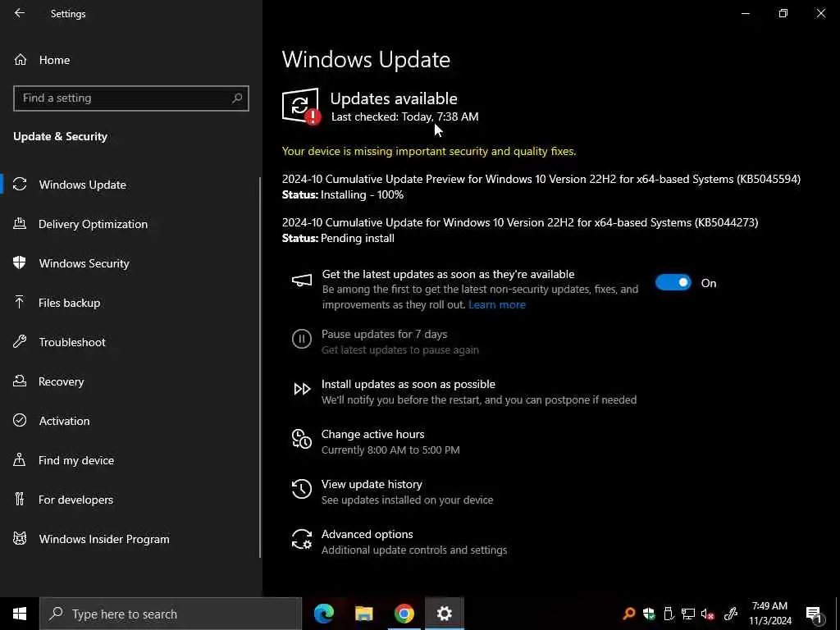Viewport: 840px width, 630px height.
Task: Click the pause icon for pausing updates
Action: [302, 339]
